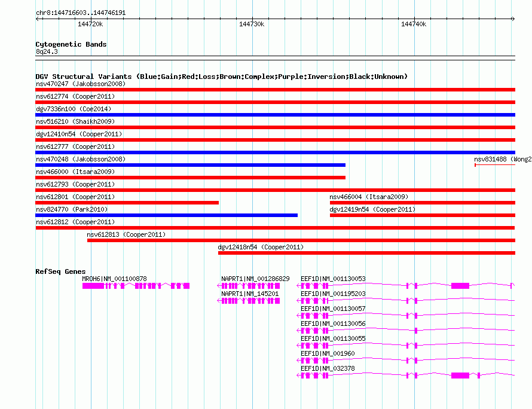
Task: Click the dgv12410n54 (Cooper2011) label
Action: (x=79, y=134)
